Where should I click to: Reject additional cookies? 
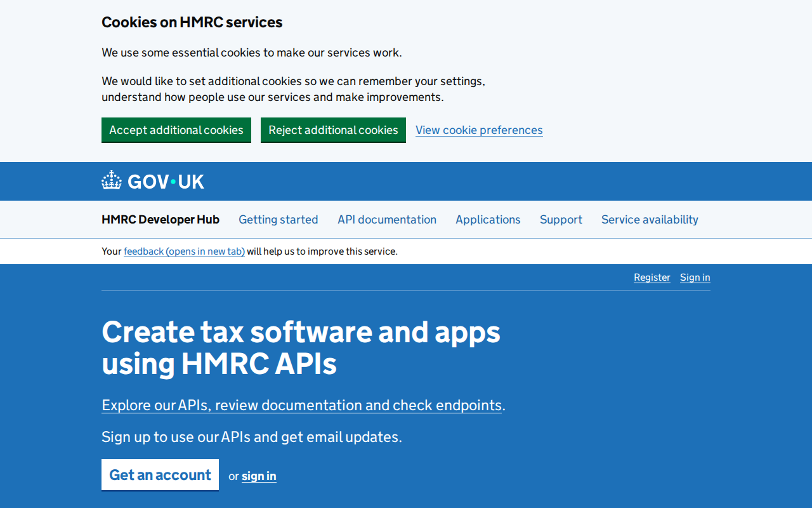[333, 130]
